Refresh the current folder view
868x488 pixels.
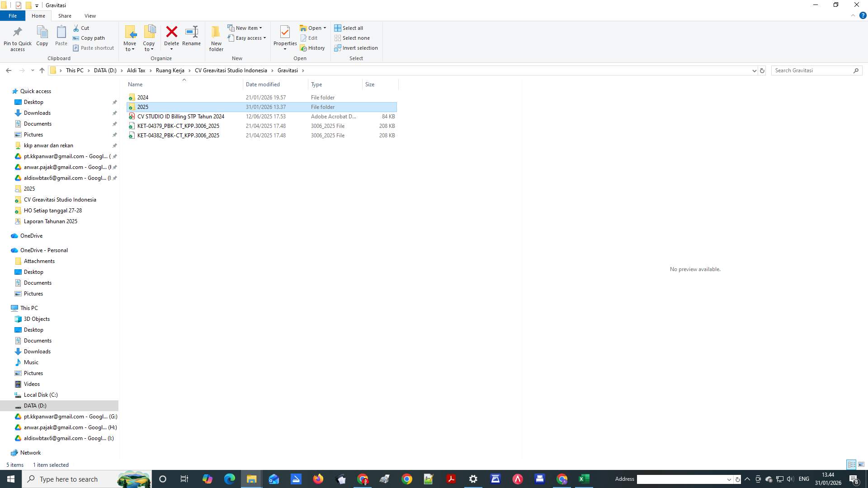coord(762,70)
